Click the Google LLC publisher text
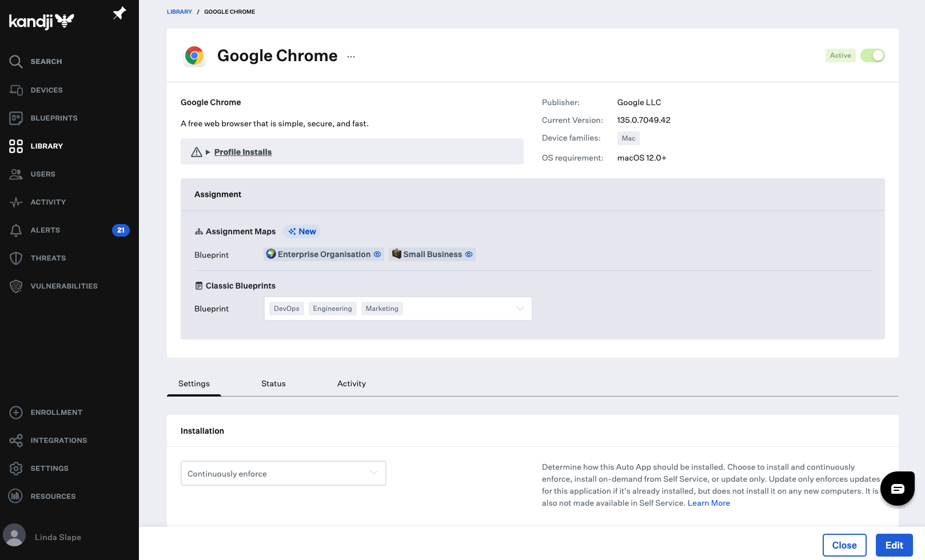Screen dimensions: 925x560 pos(639,102)
